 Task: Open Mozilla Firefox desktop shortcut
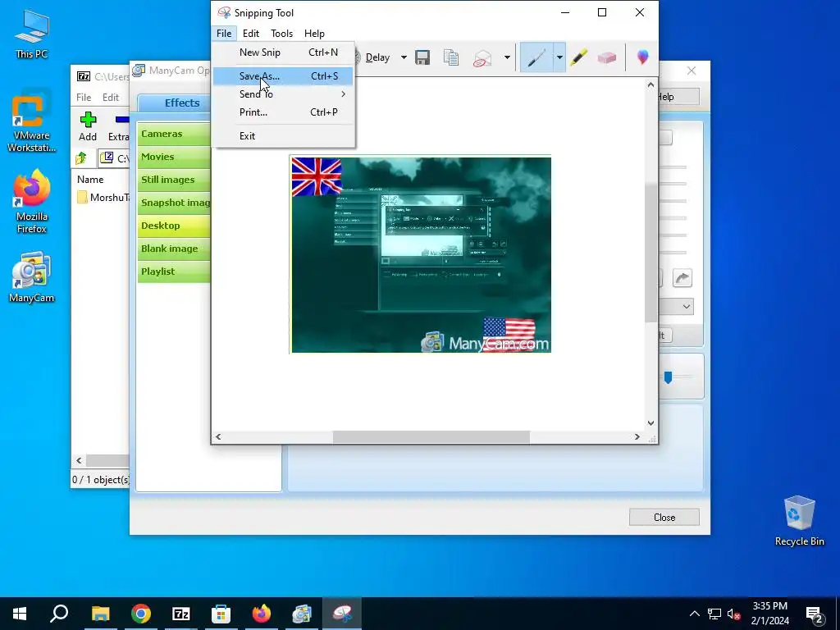click(32, 202)
